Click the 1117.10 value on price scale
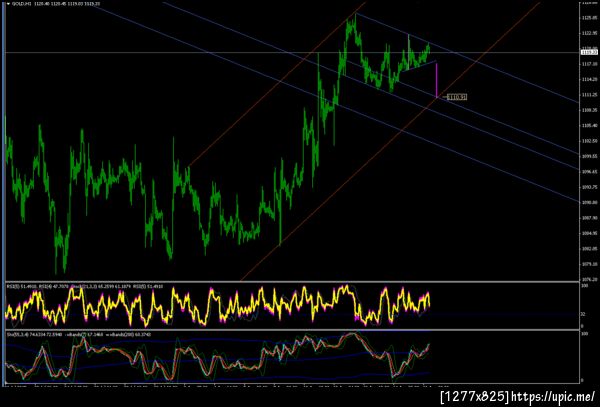The image size is (600, 407). pyautogui.click(x=589, y=64)
